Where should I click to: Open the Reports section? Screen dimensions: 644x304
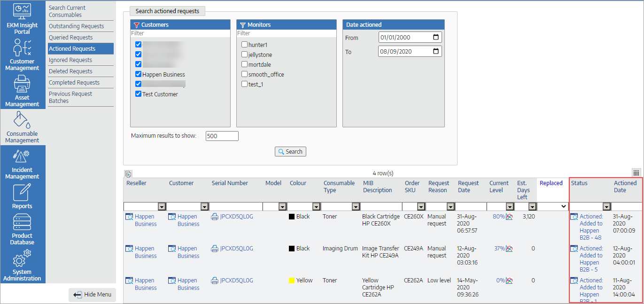point(22,196)
